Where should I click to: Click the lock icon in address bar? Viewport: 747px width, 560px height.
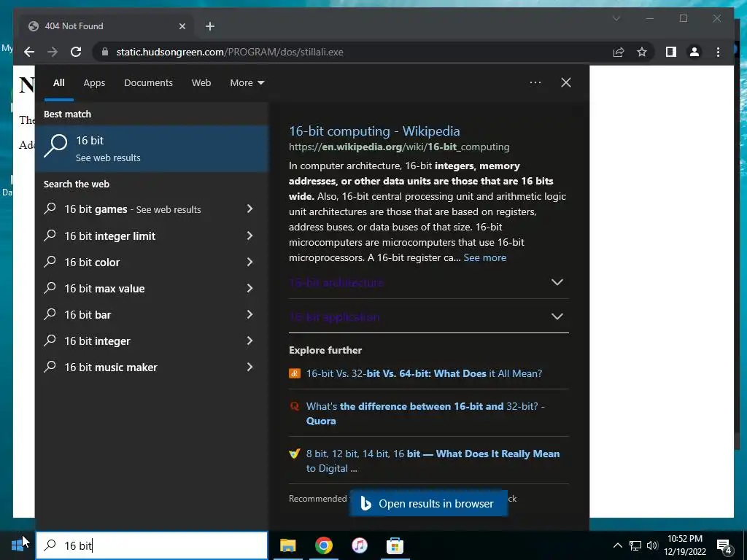(105, 52)
